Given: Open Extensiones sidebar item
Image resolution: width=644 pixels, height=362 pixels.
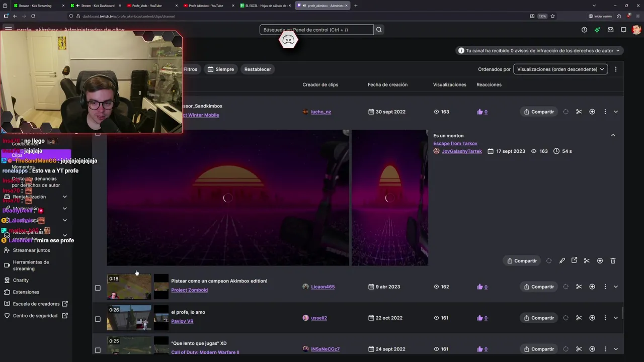Looking at the screenshot, I should pyautogui.click(x=26, y=292).
